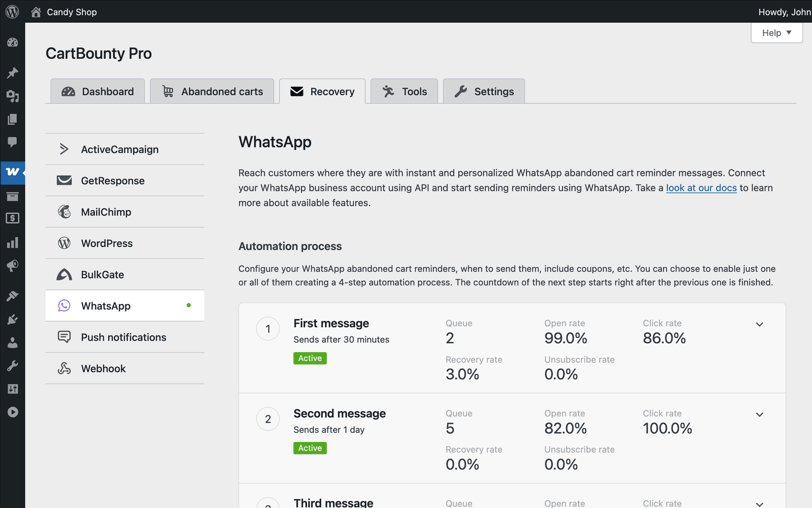Toggle the Active badge on Second message
The height and width of the screenshot is (508, 812).
[x=310, y=448]
